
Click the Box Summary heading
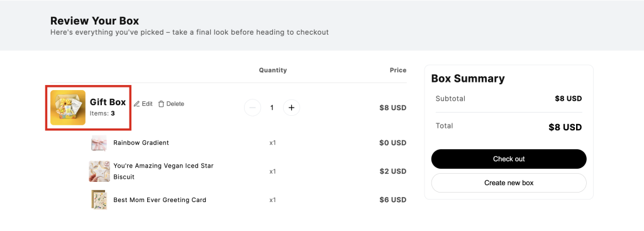click(x=468, y=79)
